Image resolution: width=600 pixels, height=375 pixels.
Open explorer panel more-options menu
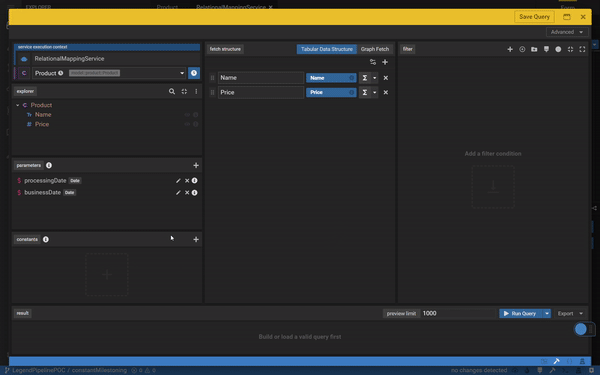(196, 91)
